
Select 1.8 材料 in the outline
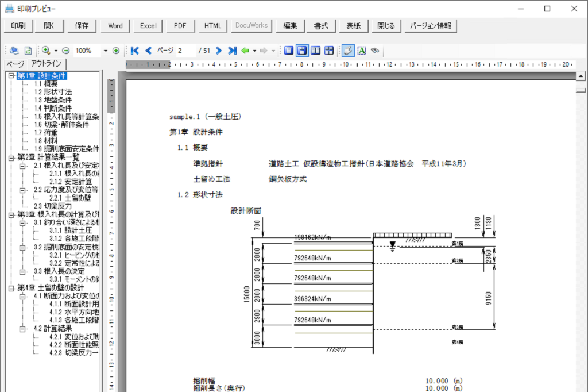(46, 141)
